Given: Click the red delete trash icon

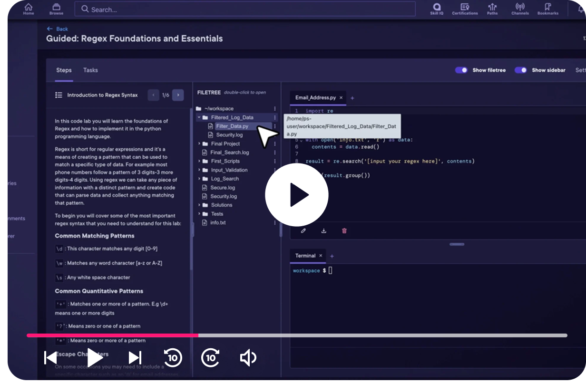Looking at the screenshot, I should [344, 231].
